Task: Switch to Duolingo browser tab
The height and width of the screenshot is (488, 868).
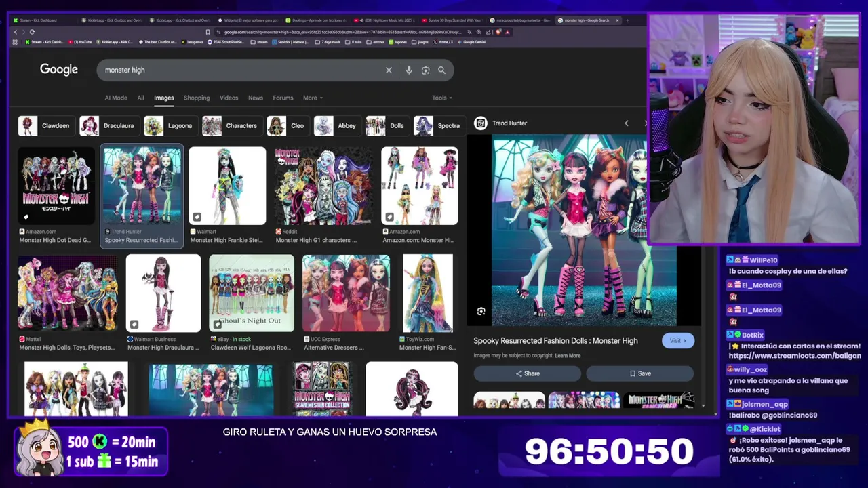Action: [315, 20]
